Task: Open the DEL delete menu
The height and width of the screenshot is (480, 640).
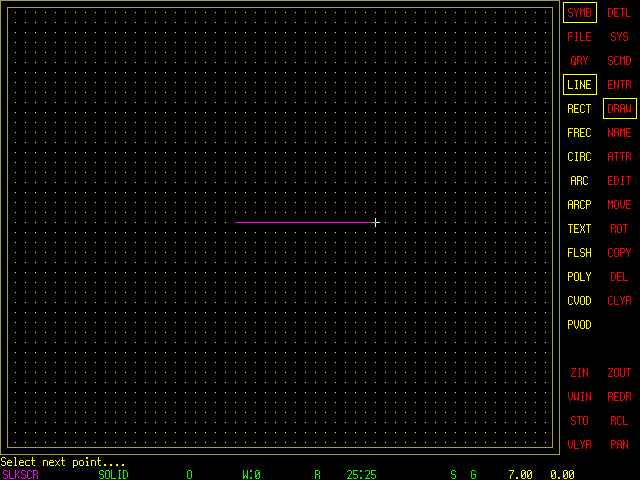Action: (619, 277)
